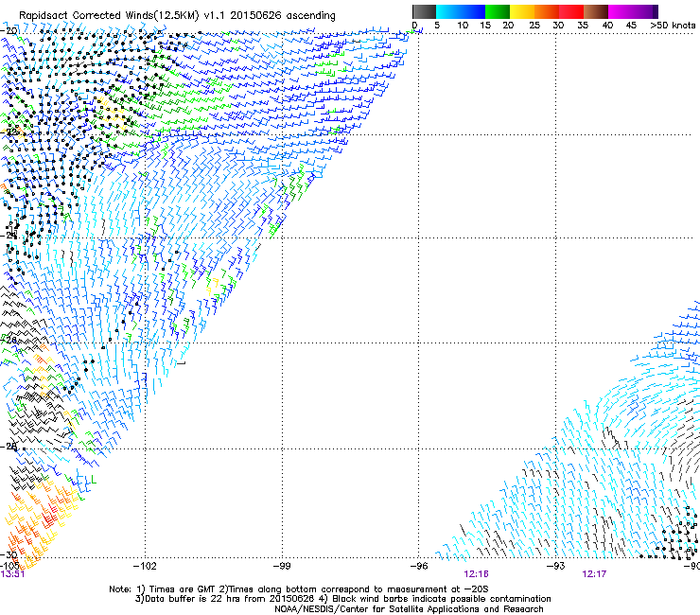The image size is (700, 615).
Task: Click the '10' legend scale label
Action: pyautogui.click(x=463, y=26)
